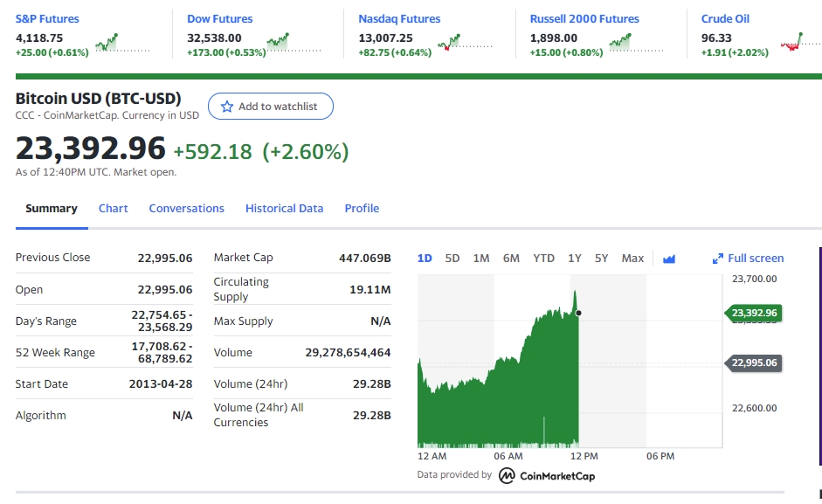The width and height of the screenshot is (822, 504).
Task: Click the green 23,392.96 chart price tag
Action: pyautogui.click(x=753, y=313)
